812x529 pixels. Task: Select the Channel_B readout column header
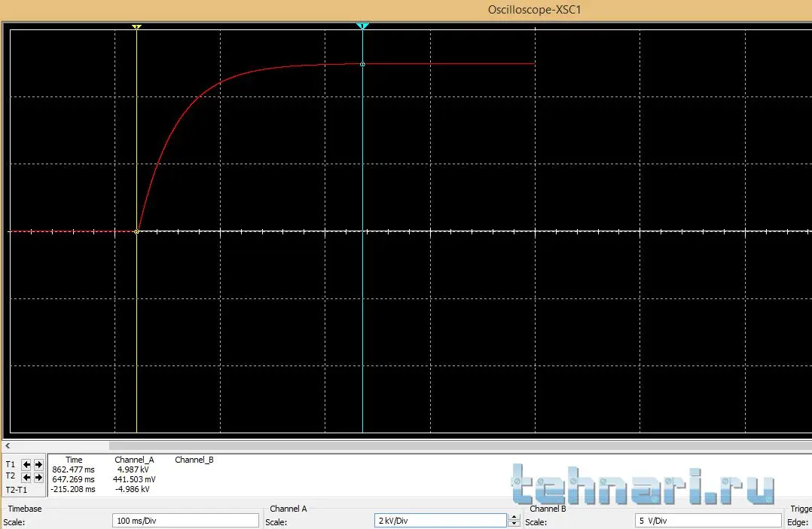[x=194, y=459]
